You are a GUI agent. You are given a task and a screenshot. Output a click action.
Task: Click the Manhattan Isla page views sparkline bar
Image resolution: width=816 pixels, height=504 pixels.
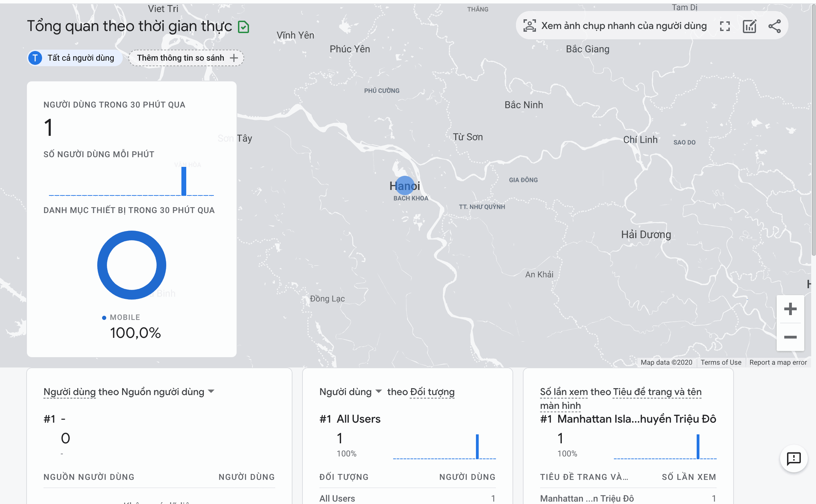698,446
